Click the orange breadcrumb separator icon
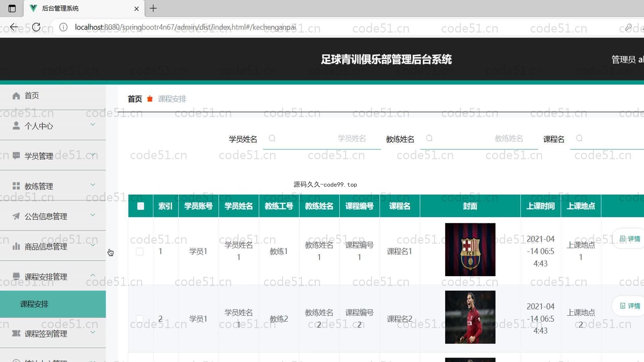This screenshot has height=362, width=644. click(150, 99)
